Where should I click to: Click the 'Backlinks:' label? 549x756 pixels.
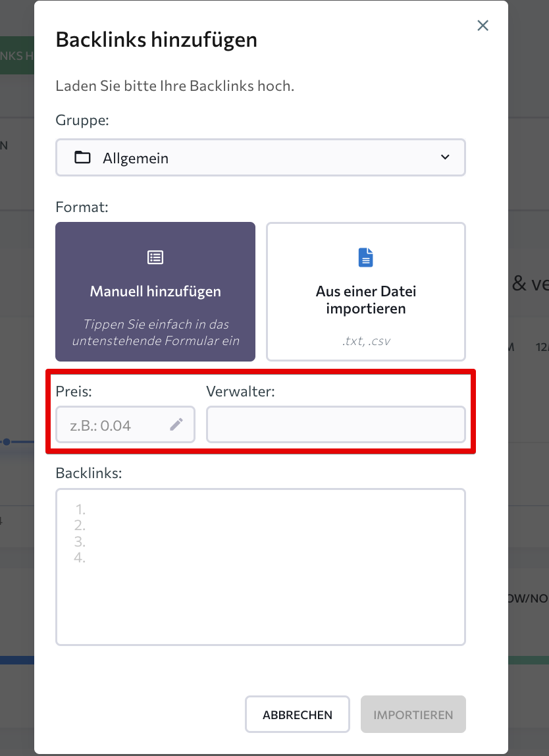point(89,473)
